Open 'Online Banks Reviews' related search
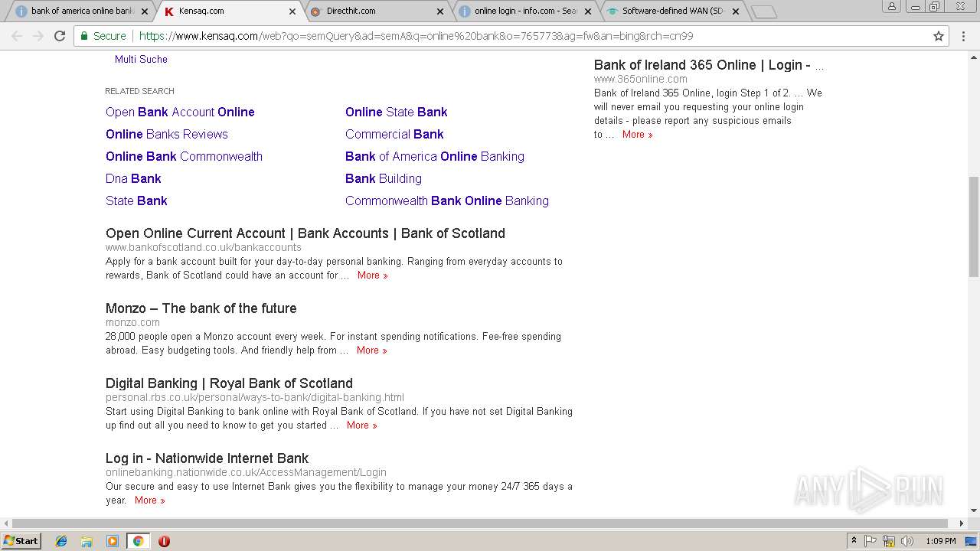This screenshot has width=980, height=551. pos(167,134)
